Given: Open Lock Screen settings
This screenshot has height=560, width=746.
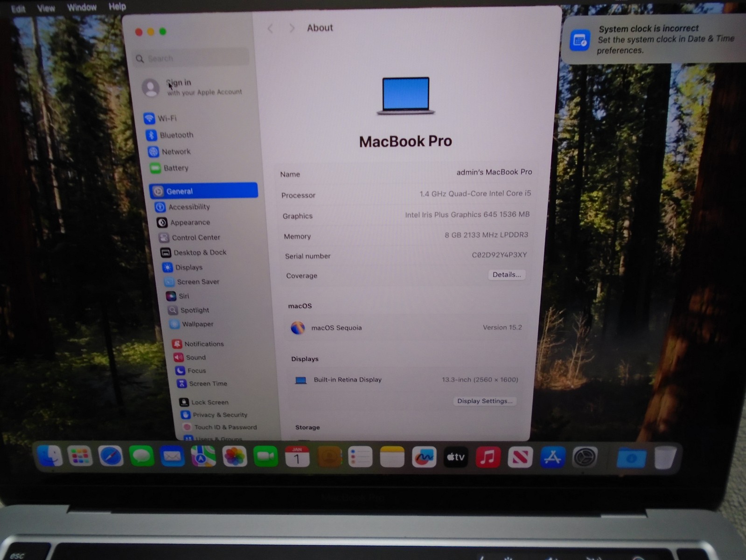Looking at the screenshot, I should pos(204,402).
